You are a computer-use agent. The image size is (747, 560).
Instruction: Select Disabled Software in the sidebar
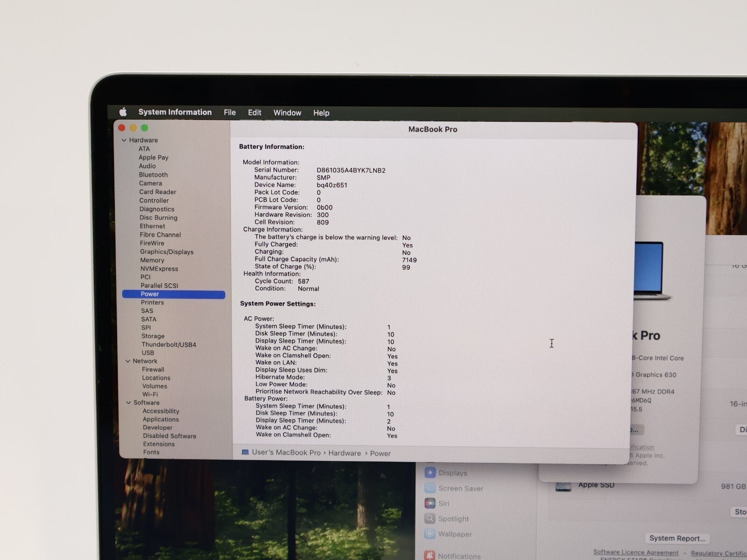tap(169, 436)
